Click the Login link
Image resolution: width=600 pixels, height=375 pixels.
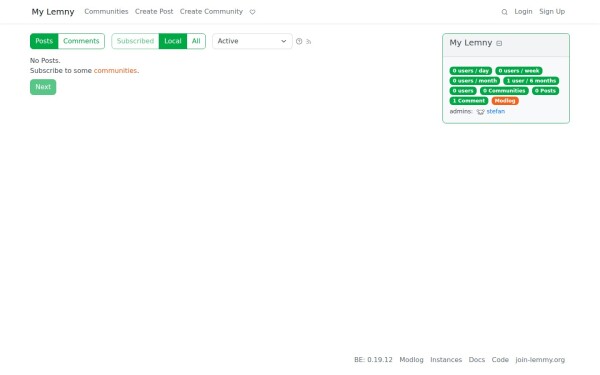coord(523,11)
